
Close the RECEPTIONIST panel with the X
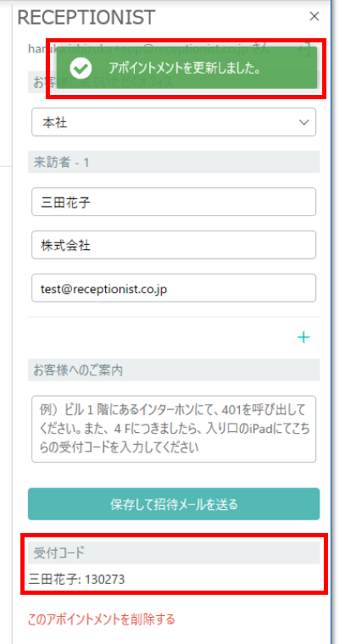pos(314,16)
